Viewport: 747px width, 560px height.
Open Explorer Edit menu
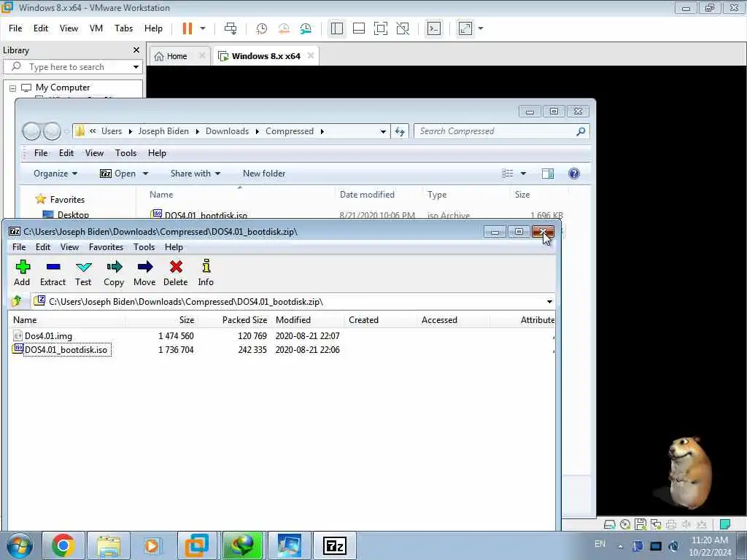point(66,153)
